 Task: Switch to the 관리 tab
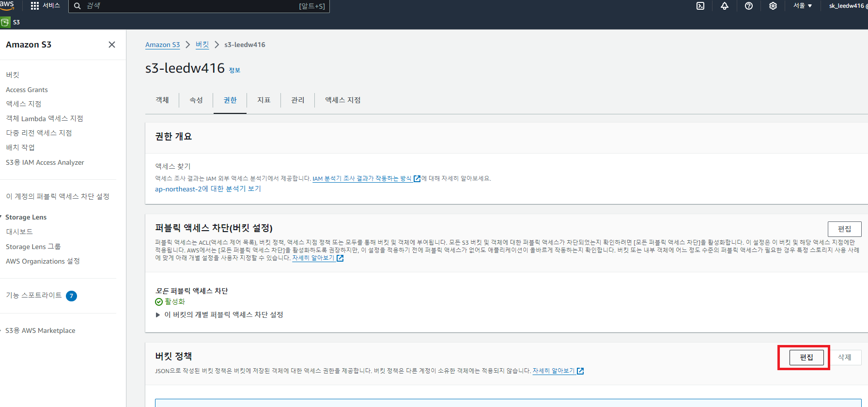click(x=298, y=100)
